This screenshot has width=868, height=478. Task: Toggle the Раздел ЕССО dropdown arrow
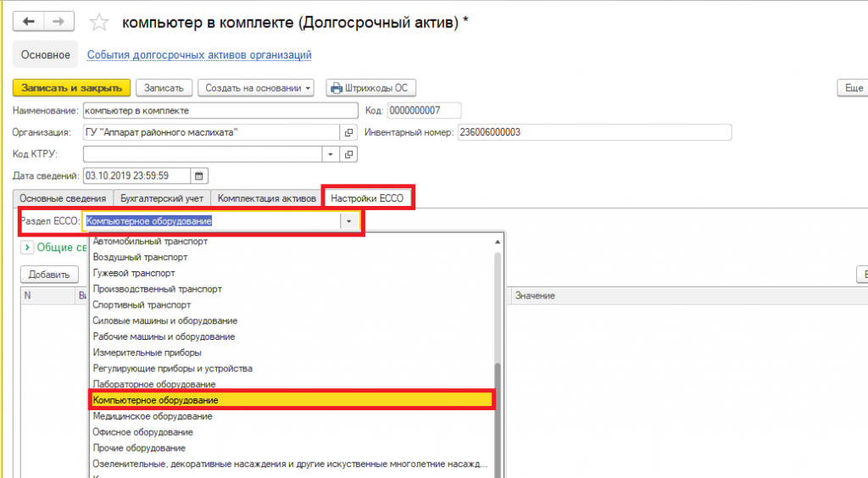[348, 221]
